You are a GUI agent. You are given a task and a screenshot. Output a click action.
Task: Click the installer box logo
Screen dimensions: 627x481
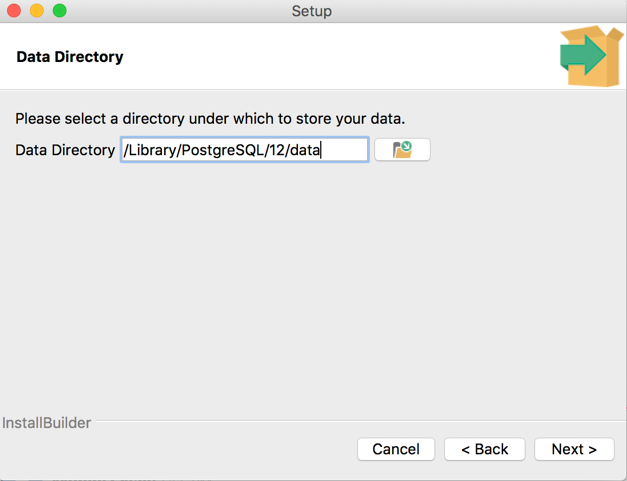[x=591, y=56]
